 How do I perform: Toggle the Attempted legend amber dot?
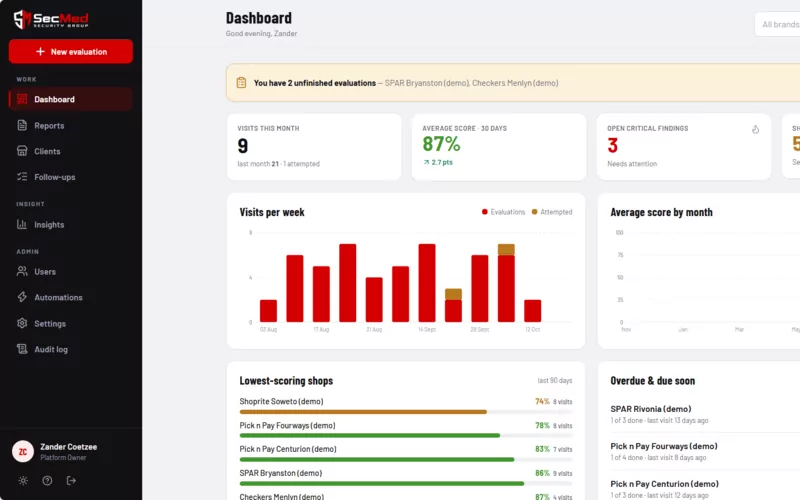point(534,212)
